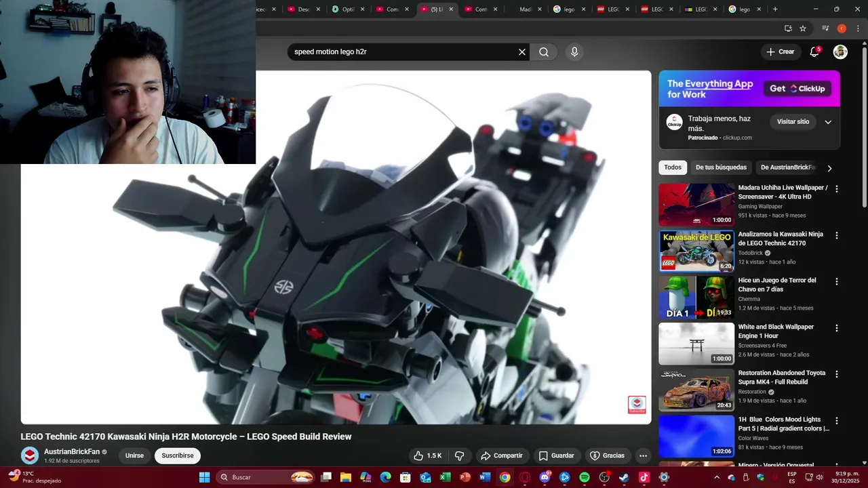
Task: Bookmark this page with the star icon
Action: [803, 28]
